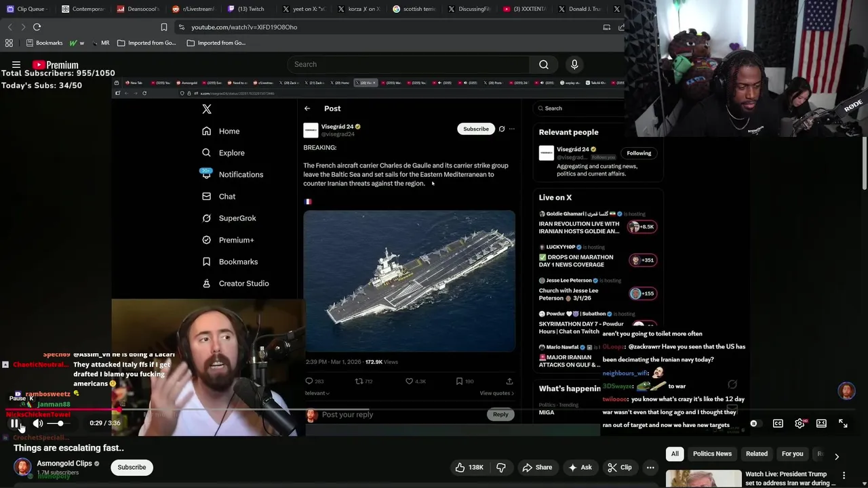This screenshot has height=488, width=868.
Task: Click X Notifications nav item inside video
Action: coord(232,175)
